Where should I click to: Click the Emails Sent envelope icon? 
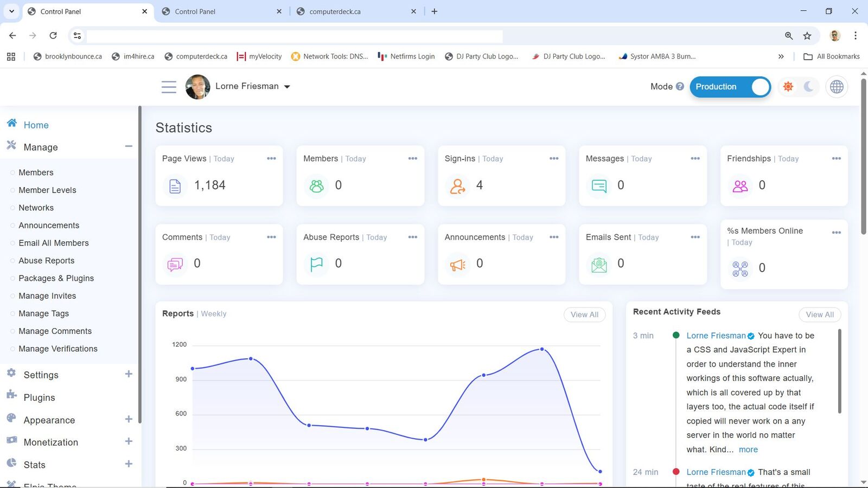pos(599,265)
